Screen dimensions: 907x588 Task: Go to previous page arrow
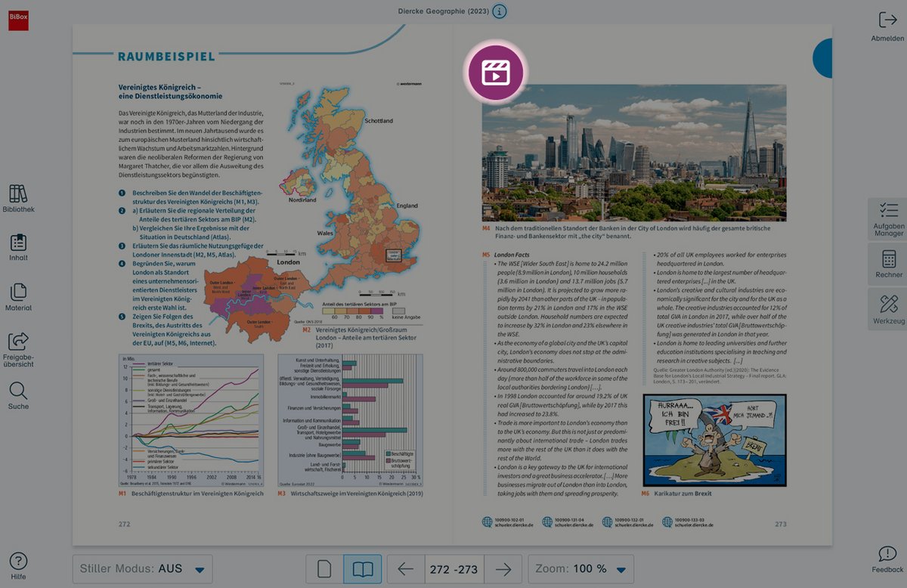coord(406,569)
